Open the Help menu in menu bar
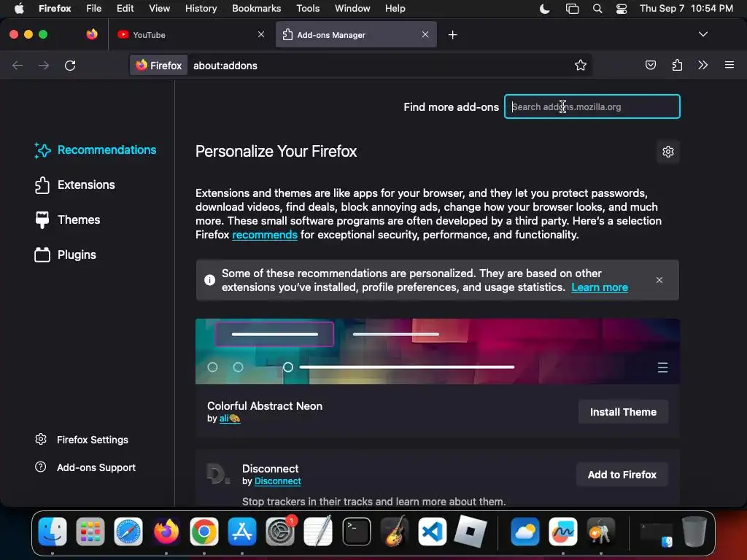This screenshot has height=560, width=747. 395,8
